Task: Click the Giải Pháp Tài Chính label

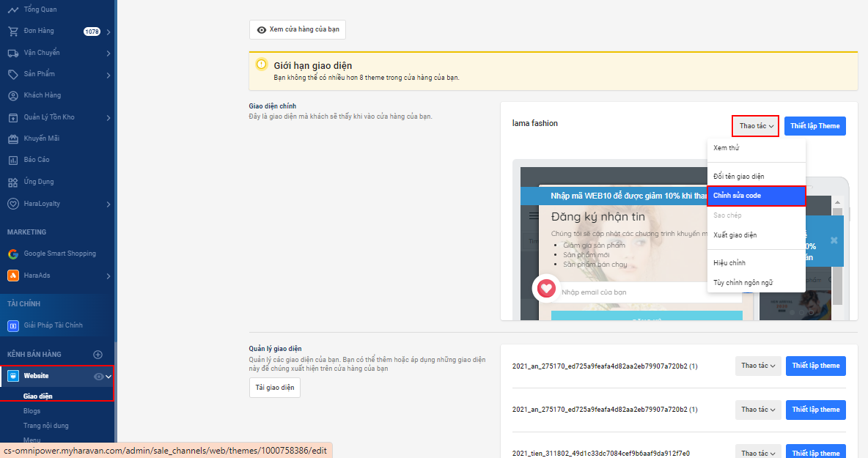Action: [x=53, y=325]
